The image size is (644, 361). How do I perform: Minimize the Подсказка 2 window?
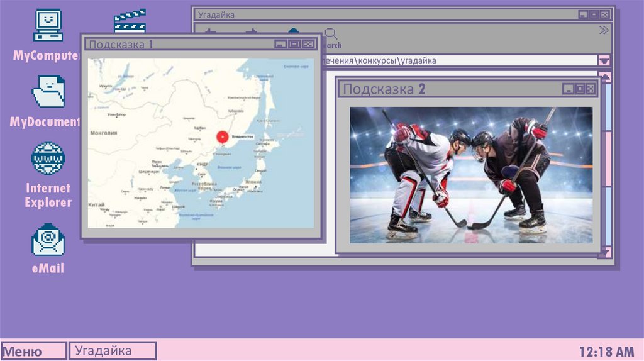pos(569,89)
